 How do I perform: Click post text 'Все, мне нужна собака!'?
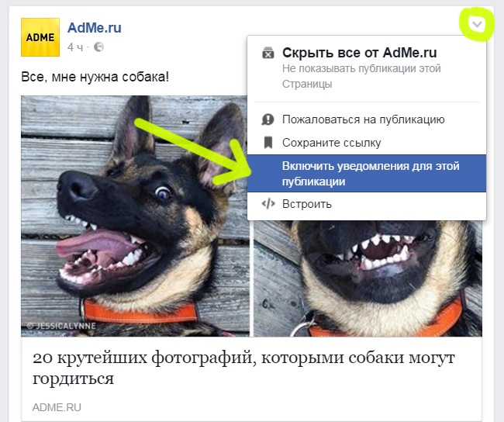coord(95,77)
